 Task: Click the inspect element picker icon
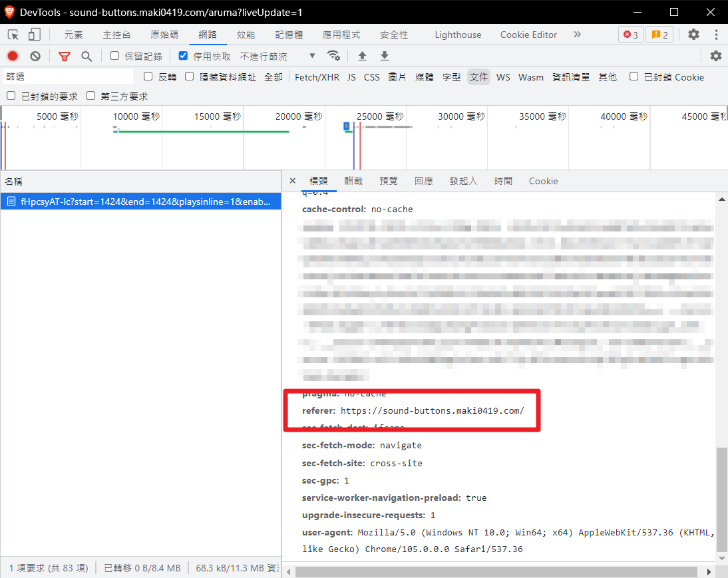(13, 35)
